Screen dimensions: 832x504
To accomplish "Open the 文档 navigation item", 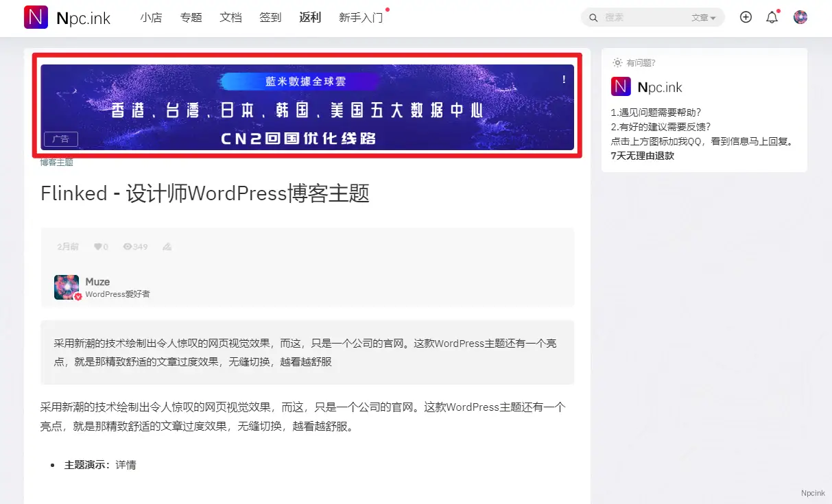I will (230, 18).
